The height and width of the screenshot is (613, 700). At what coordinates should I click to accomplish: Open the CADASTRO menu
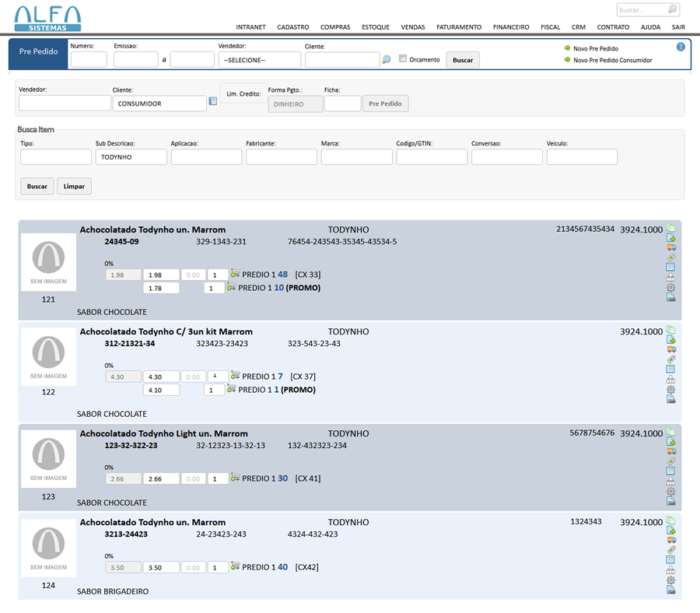(293, 27)
